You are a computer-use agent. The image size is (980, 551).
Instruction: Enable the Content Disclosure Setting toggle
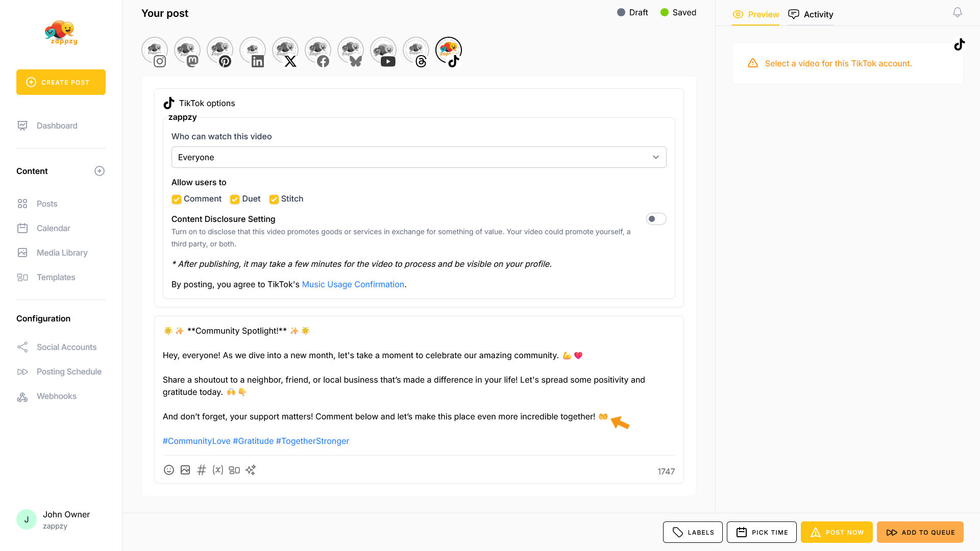[656, 219]
